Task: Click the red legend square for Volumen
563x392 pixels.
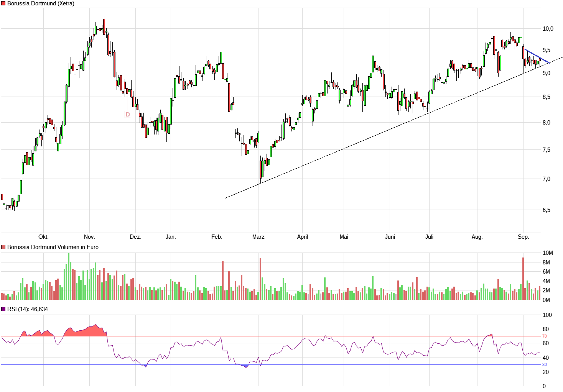Action: (x=3, y=247)
